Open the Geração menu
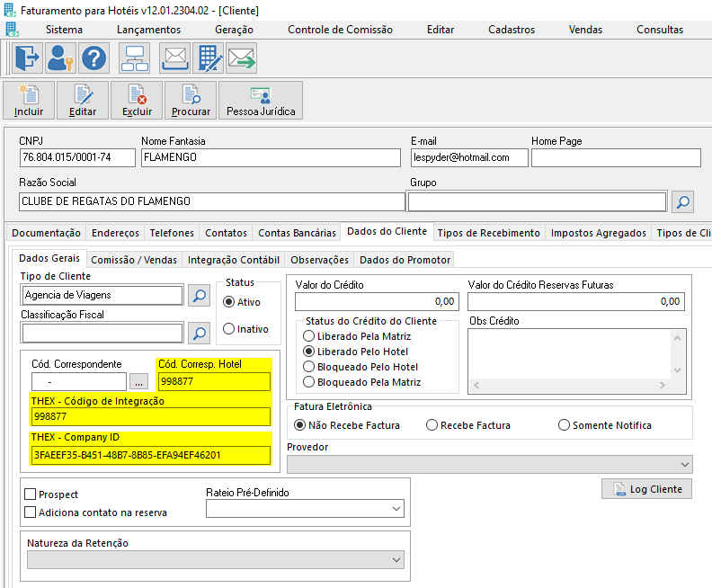Viewport: 712px width, 588px height. [x=234, y=30]
